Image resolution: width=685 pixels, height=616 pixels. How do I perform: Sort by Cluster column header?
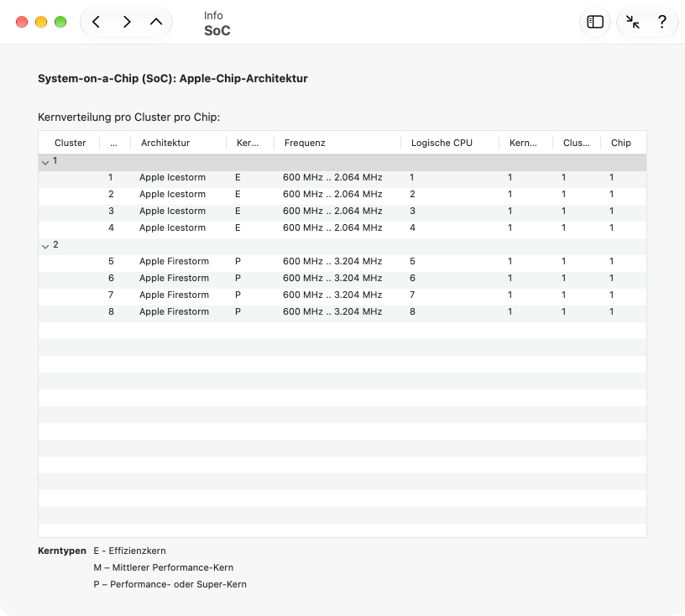coord(70,143)
